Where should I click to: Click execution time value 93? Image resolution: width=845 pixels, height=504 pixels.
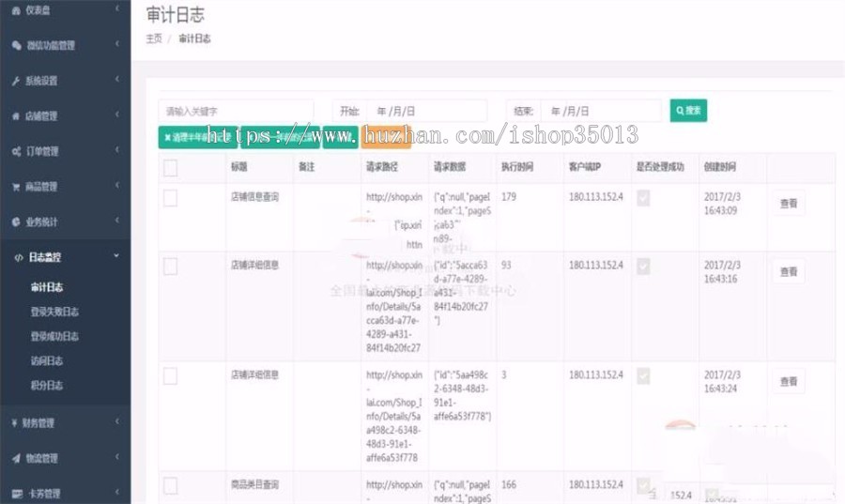pyautogui.click(x=506, y=266)
